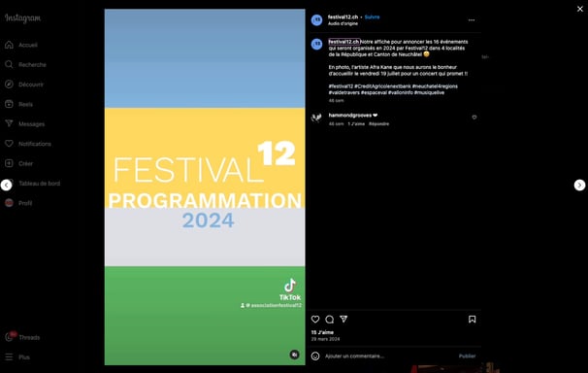
Task: Click the Festival12 video to pause
Action: coord(205,186)
